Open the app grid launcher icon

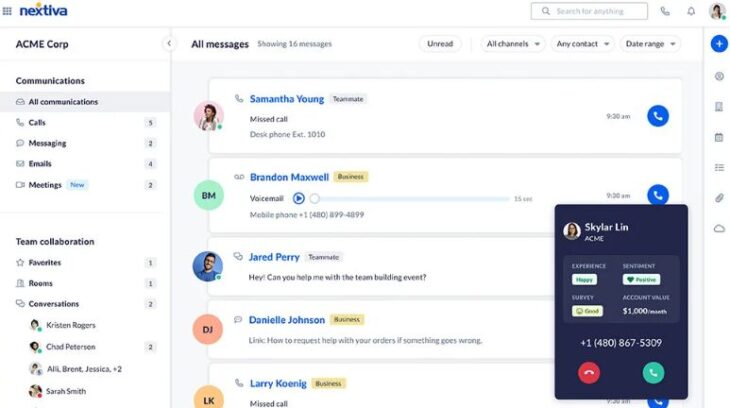click(x=7, y=11)
